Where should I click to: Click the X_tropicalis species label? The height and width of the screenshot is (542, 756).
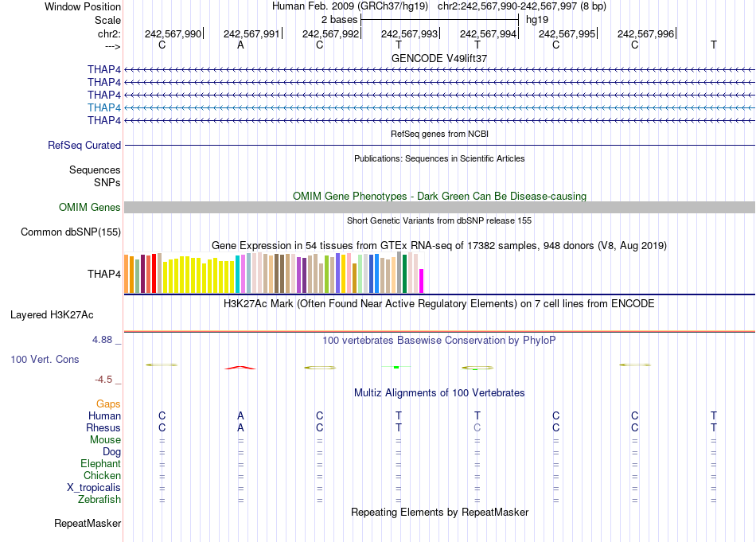pyautogui.click(x=94, y=488)
